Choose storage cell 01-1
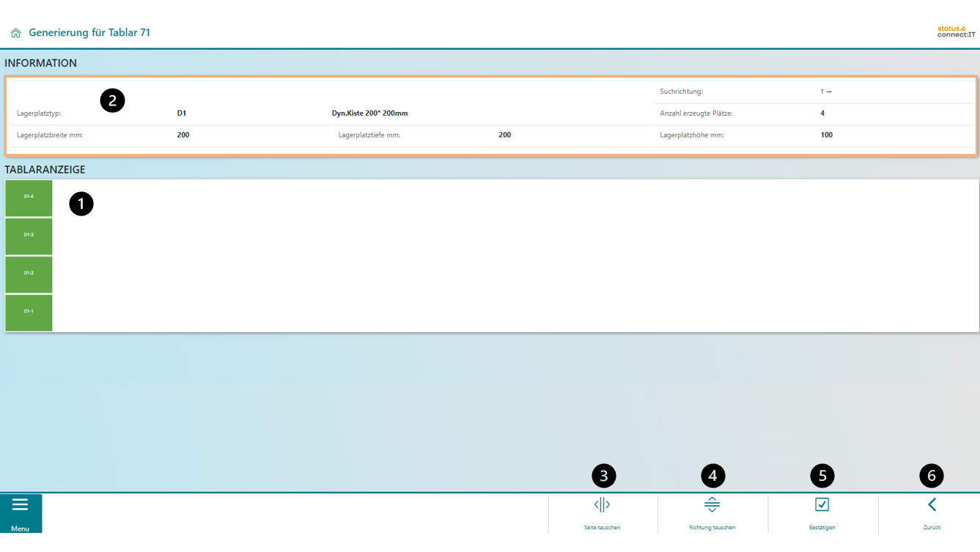This screenshot has height=552, width=980. pyautogui.click(x=29, y=312)
